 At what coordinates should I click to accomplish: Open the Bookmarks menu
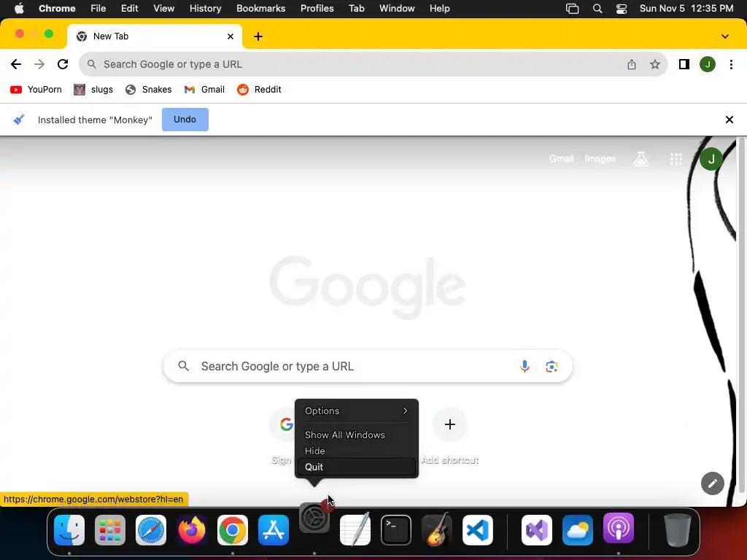pos(261,9)
